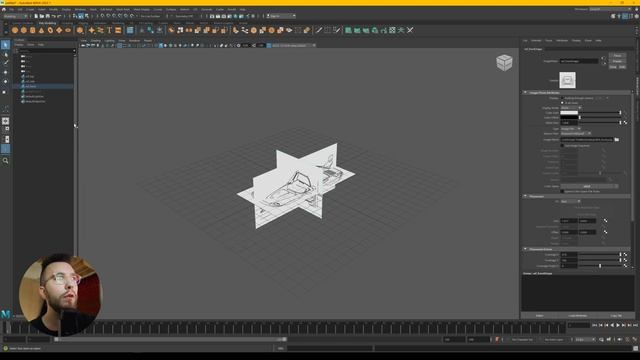
Task: Click the toolbox search magnifier icon
Action: coord(5,161)
